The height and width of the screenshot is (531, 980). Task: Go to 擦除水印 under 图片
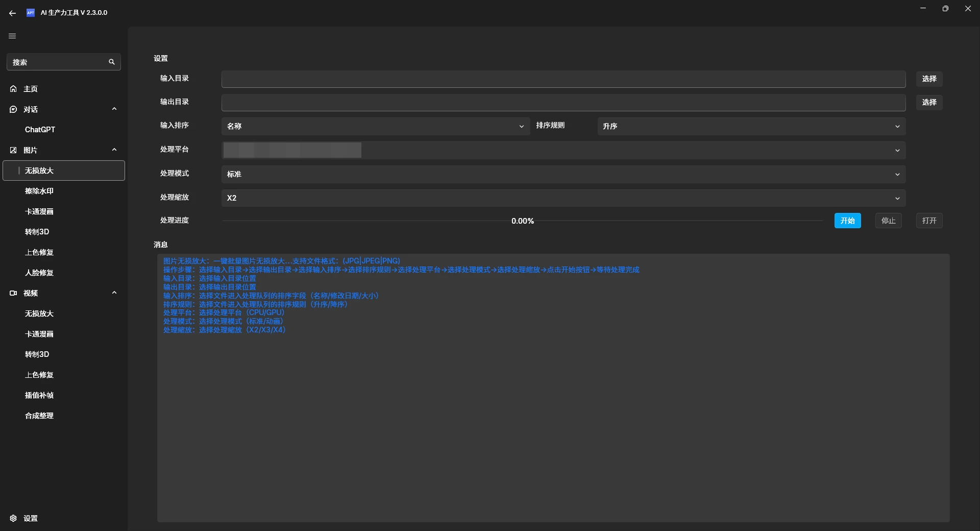(x=39, y=191)
